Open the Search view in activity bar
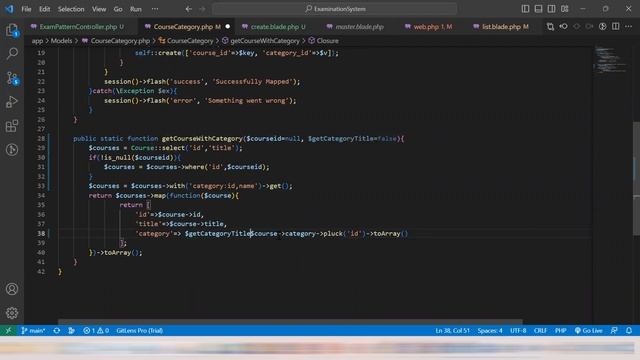The image size is (640, 360). (12, 53)
